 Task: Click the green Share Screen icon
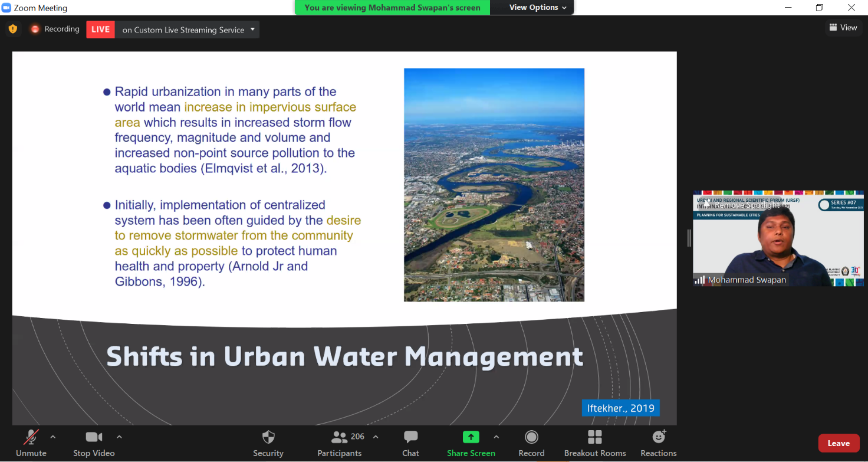tap(471, 437)
